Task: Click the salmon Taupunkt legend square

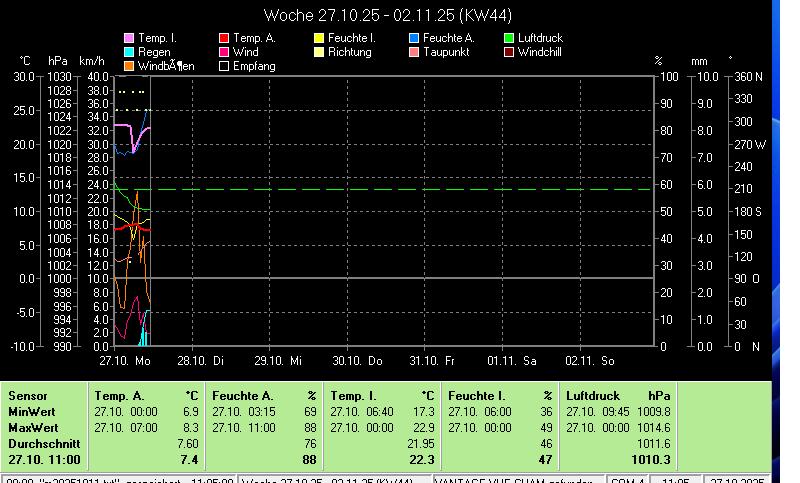Action: click(x=414, y=52)
